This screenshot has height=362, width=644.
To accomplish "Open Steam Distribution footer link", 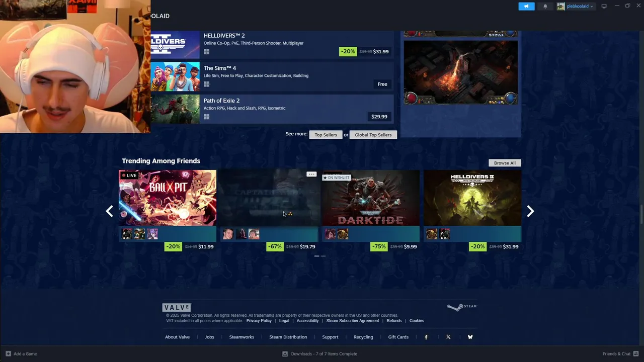I will click(288, 337).
